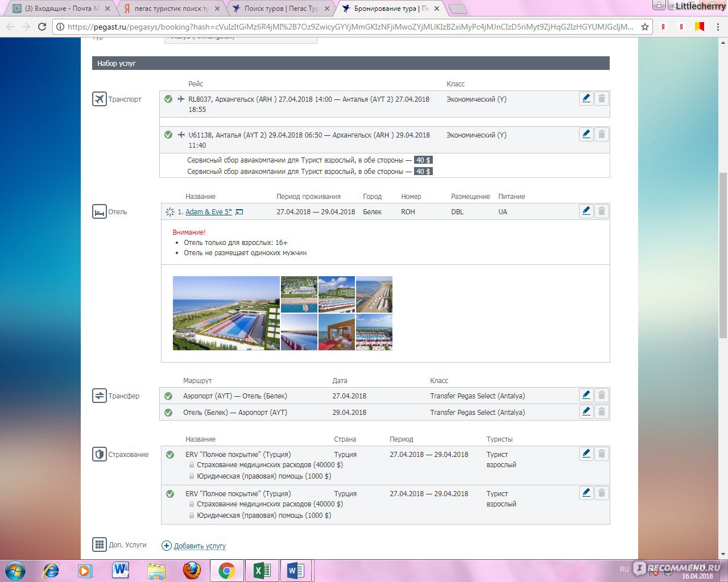728x582 pixels.
Task: Edit the hotel-to-airport transfer on 29.04.2018
Action: coord(586,411)
